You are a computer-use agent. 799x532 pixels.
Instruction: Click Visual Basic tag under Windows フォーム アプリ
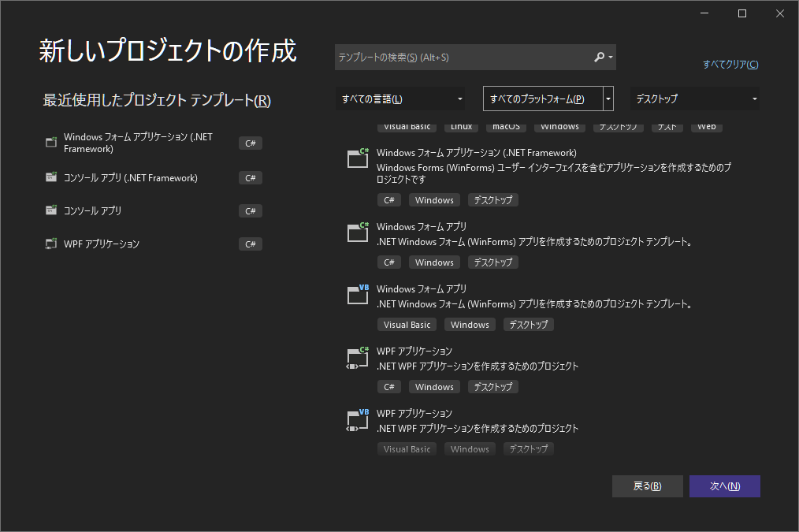407,325
